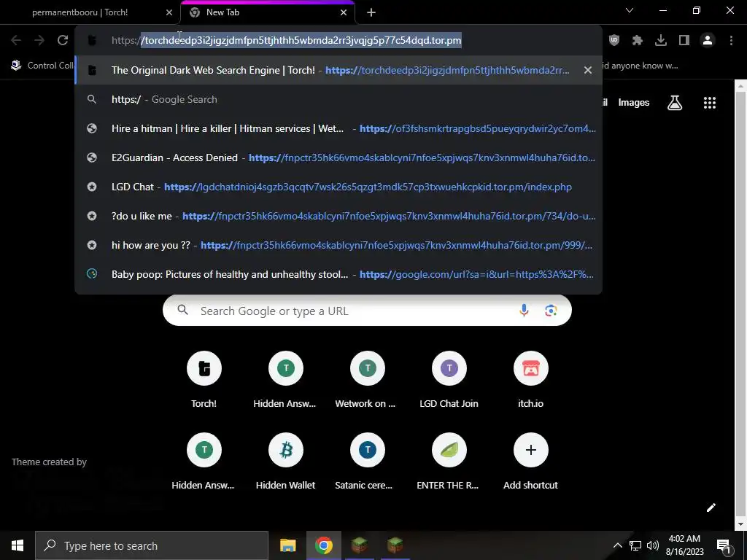
Task: Open the notification center icon
Action: [724, 545]
